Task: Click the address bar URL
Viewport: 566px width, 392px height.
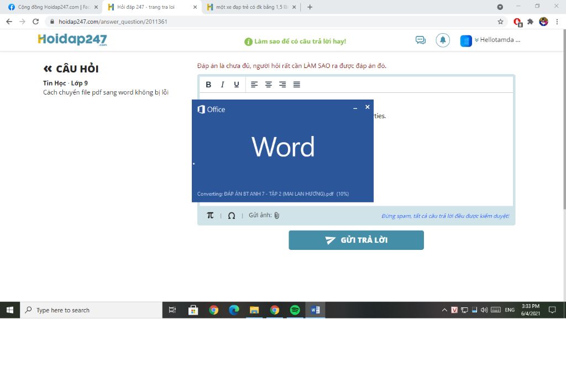Action: pyautogui.click(x=113, y=22)
